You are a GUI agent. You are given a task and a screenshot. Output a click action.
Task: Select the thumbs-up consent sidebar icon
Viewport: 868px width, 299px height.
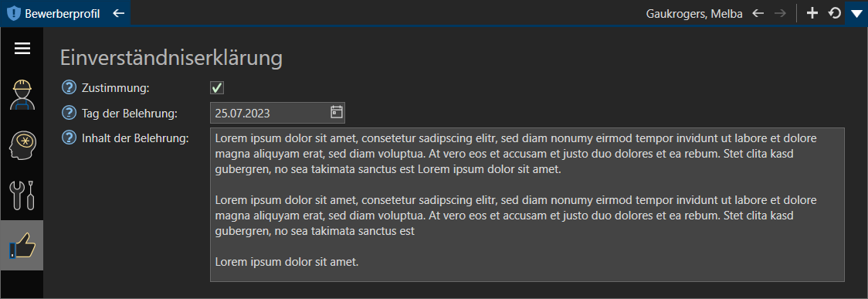22,245
